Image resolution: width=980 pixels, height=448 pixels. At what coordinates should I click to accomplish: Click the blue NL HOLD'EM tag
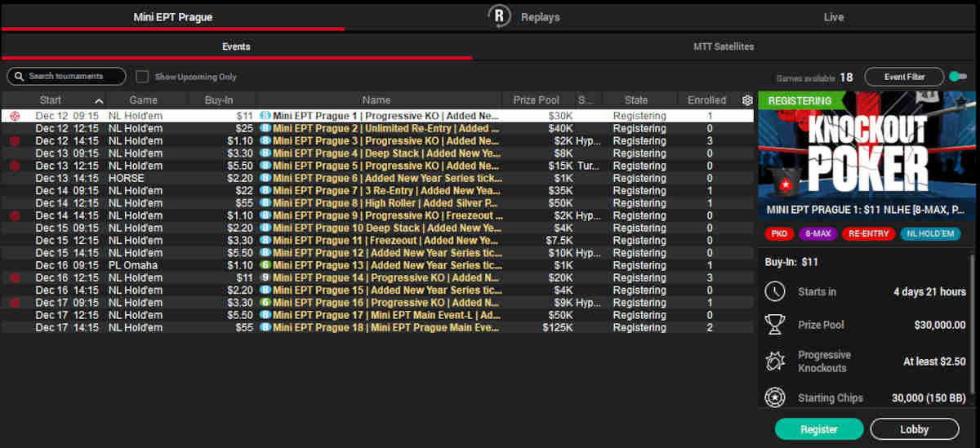[x=930, y=234]
